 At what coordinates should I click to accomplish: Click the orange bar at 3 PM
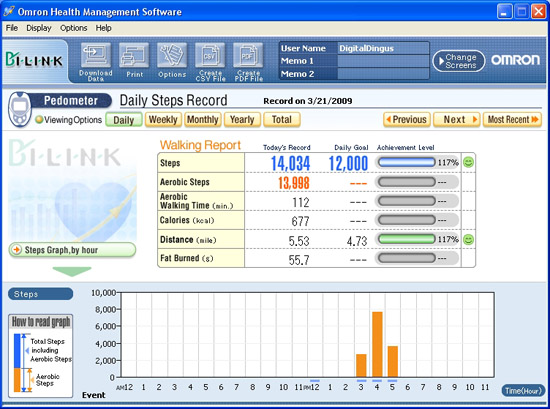361,366
